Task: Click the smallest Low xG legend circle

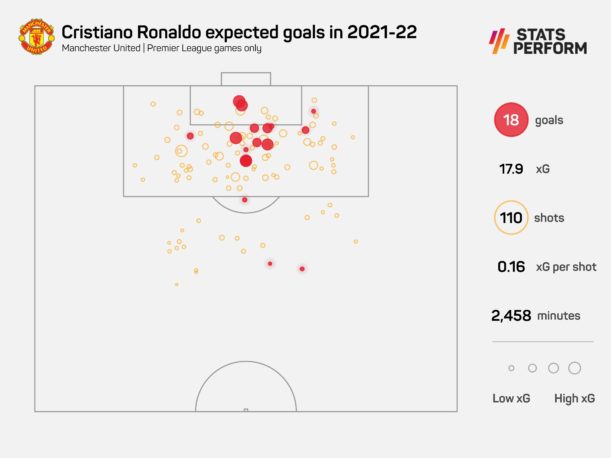Action: coord(511,368)
